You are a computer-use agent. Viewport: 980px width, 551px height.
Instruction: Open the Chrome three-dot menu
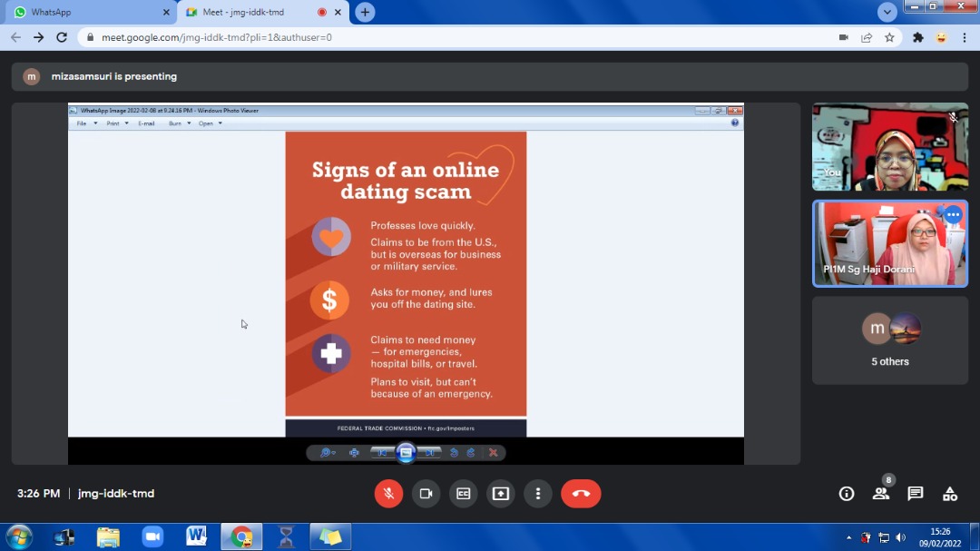(x=964, y=37)
